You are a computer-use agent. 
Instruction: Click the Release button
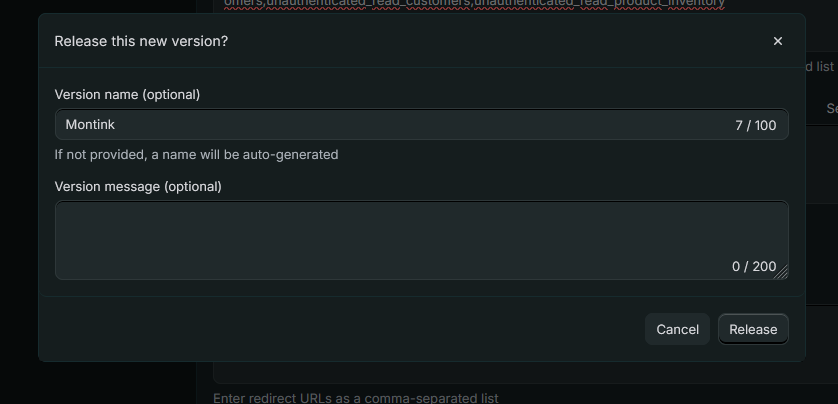click(x=753, y=329)
